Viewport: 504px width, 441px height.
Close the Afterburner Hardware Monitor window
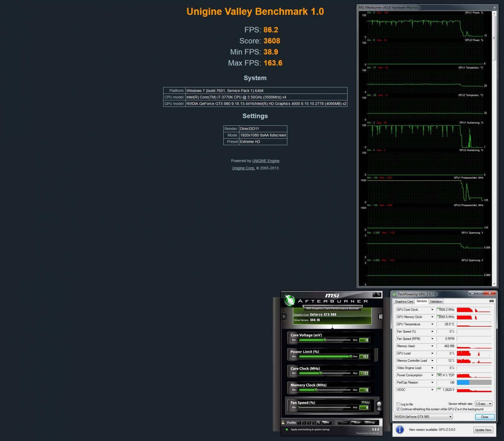tap(494, 8)
